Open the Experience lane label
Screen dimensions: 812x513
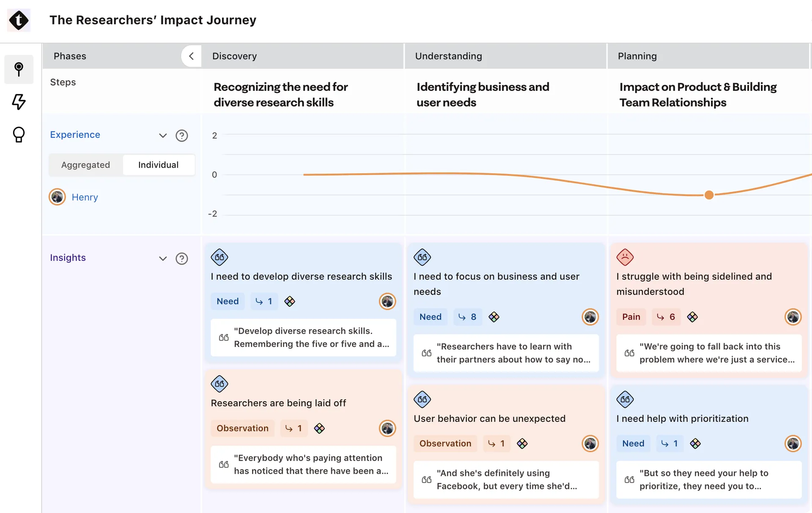click(x=75, y=135)
